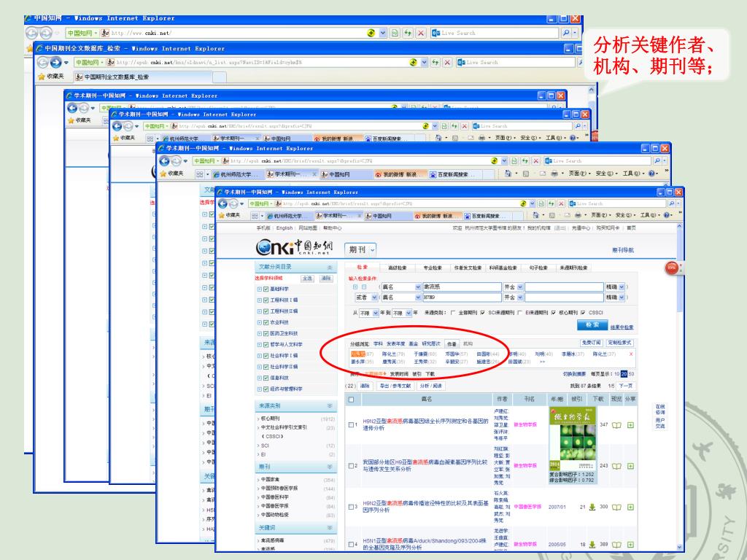Open the start year 不限 dropdown after 从
This screenshot has width=747, height=560.
[x=376, y=313]
